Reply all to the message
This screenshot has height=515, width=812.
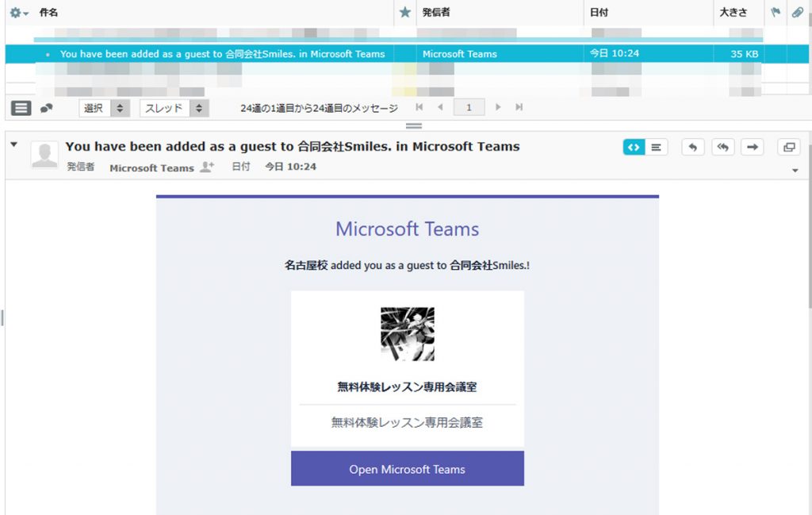[723, 147]
